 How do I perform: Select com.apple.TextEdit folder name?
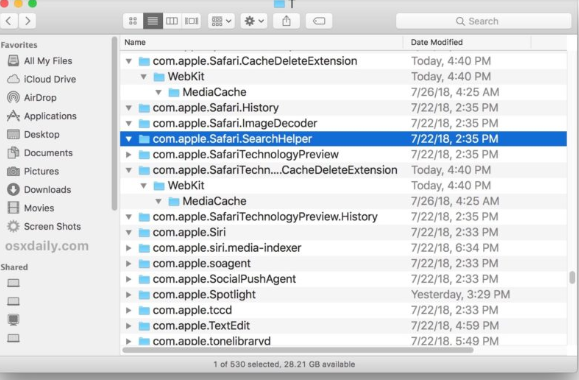[201, 326]
